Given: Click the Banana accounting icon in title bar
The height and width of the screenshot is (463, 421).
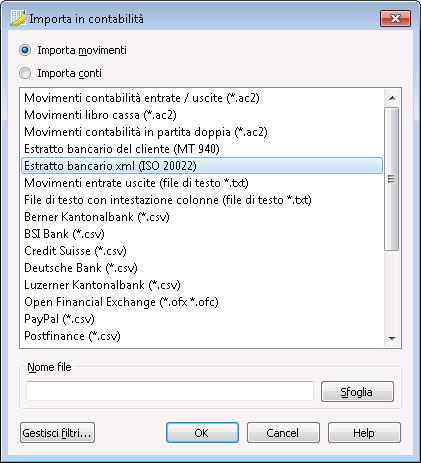Looking at the screenshot, I should pos(18,18).
